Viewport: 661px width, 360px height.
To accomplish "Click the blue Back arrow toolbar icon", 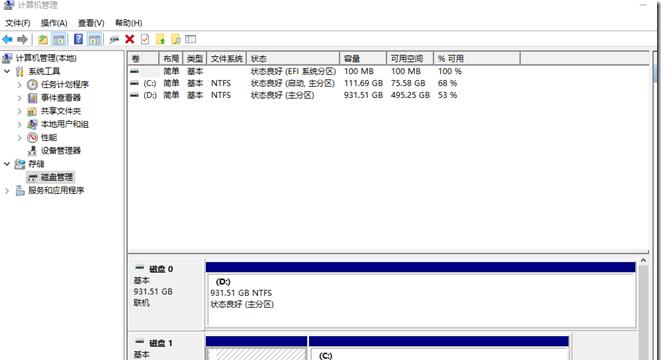I will [x=8, y=39].
